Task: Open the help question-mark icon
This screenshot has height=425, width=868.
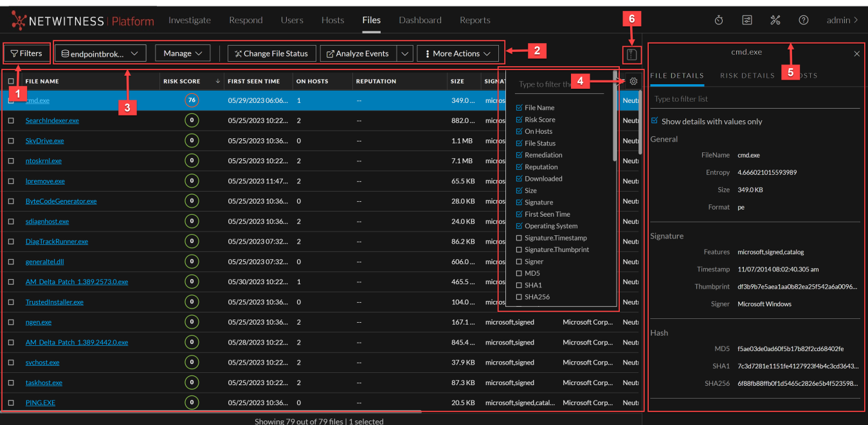Action: [803, 20]
